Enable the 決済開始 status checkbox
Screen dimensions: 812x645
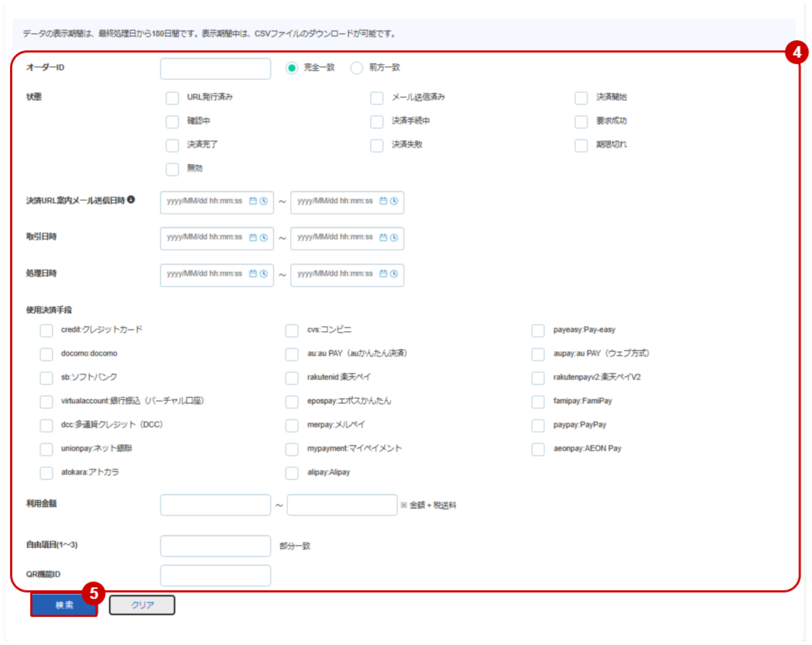(x=582, y=98)
